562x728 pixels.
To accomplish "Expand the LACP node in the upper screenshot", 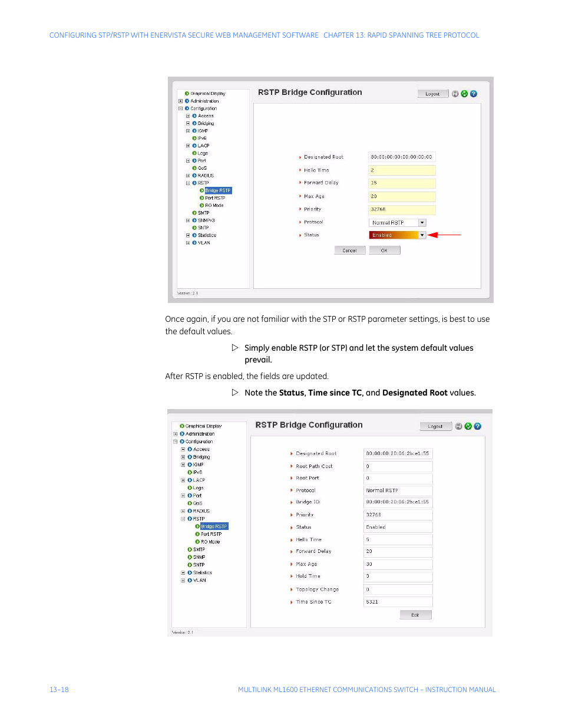I will (188, 146).
